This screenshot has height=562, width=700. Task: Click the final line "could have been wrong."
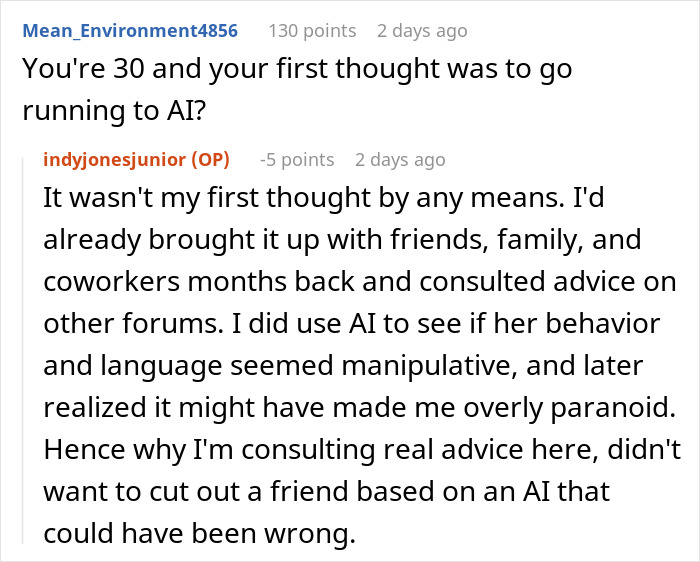point(200,535)
